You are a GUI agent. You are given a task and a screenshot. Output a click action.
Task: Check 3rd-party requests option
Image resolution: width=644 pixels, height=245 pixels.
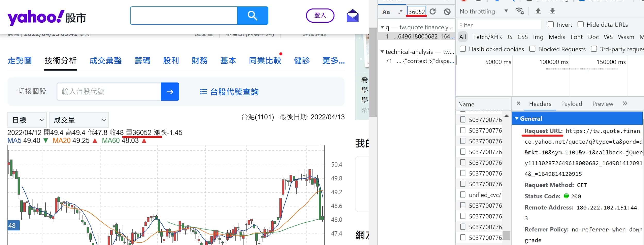coord(594,49)
